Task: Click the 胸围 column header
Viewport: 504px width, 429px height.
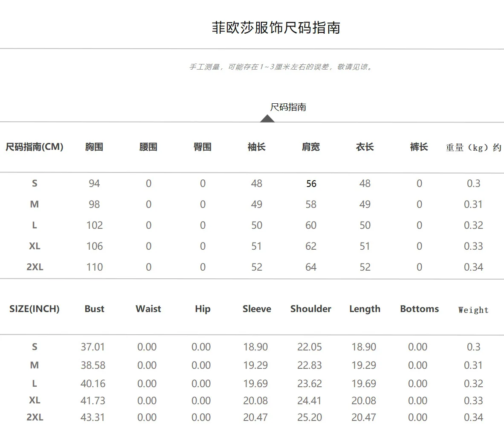Action: point(94,147)
